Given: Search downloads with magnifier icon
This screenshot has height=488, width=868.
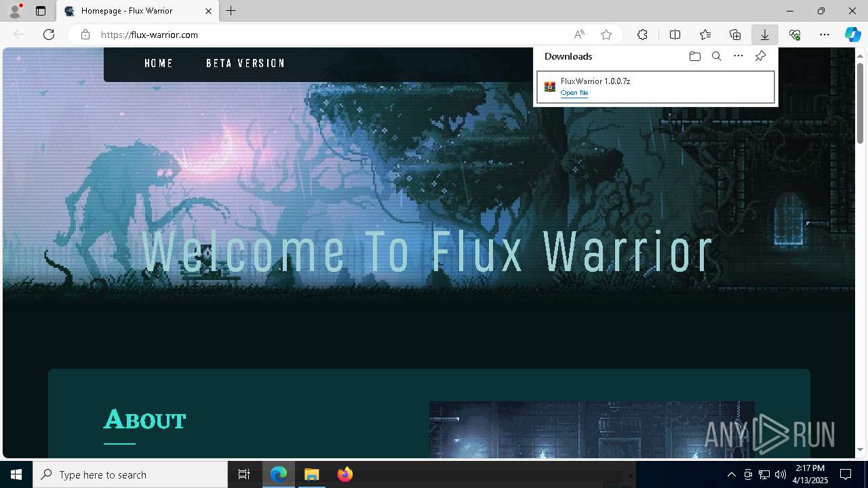Looking at the screenshot, I should [716, 56].
